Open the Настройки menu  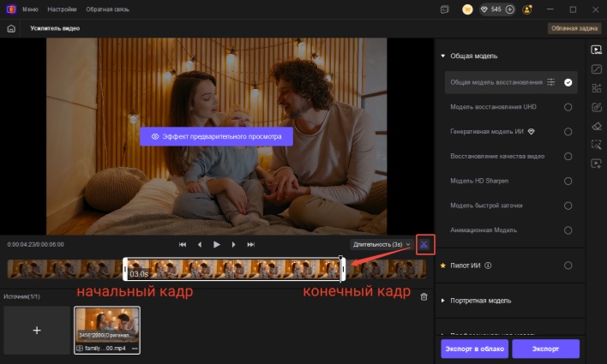click(x=62, y=9)
